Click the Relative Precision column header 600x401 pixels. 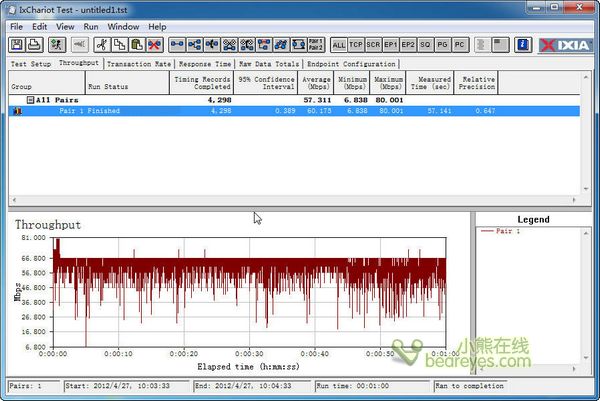coord(476,83)
